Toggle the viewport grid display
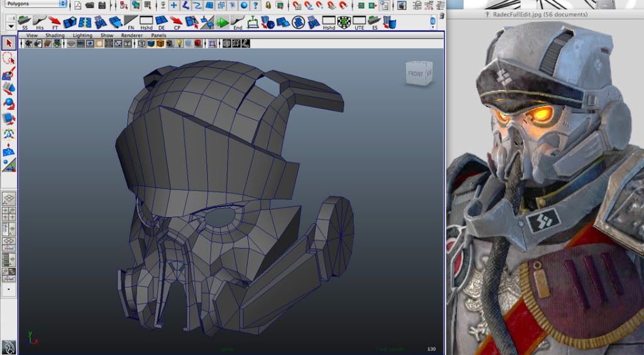This screenshot has height=355, width=644. (71, 43)
